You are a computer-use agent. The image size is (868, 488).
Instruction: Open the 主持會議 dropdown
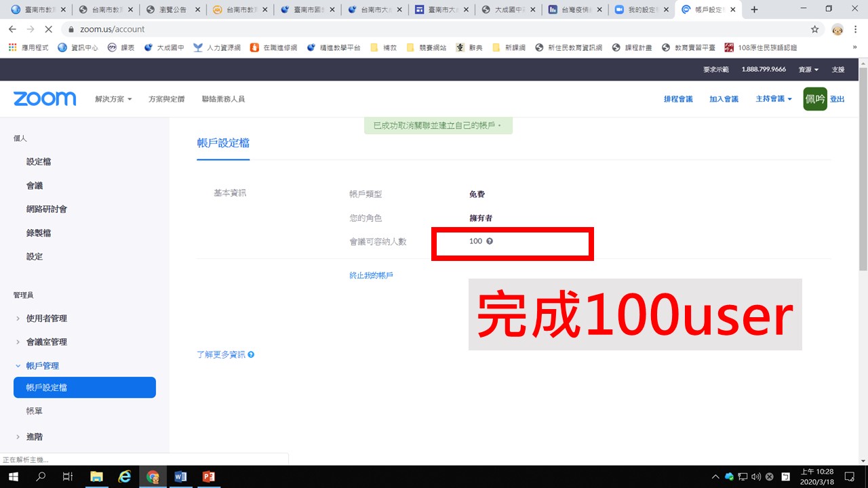click(x=773, y=99)
